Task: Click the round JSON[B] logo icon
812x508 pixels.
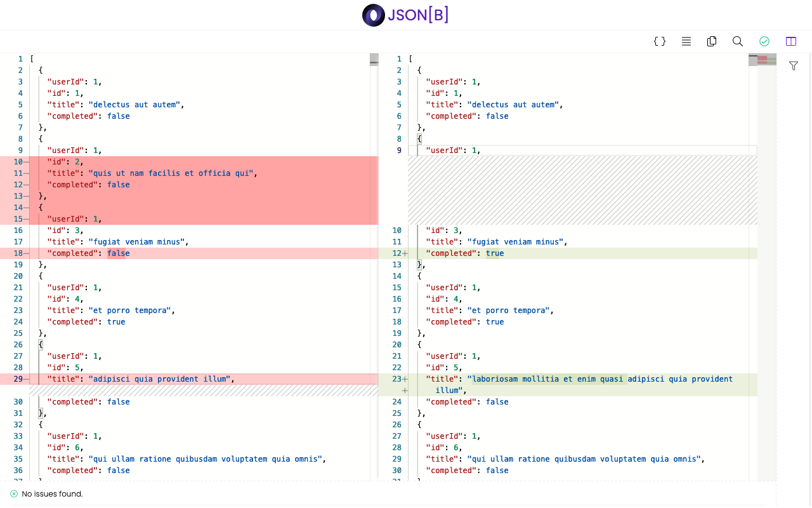Action: (373, 15)
